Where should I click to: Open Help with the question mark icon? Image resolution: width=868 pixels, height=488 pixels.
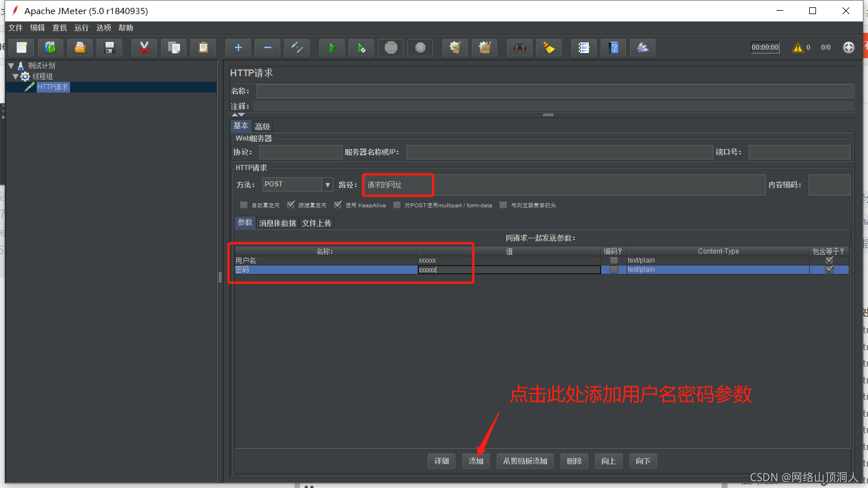click(613, 47)
